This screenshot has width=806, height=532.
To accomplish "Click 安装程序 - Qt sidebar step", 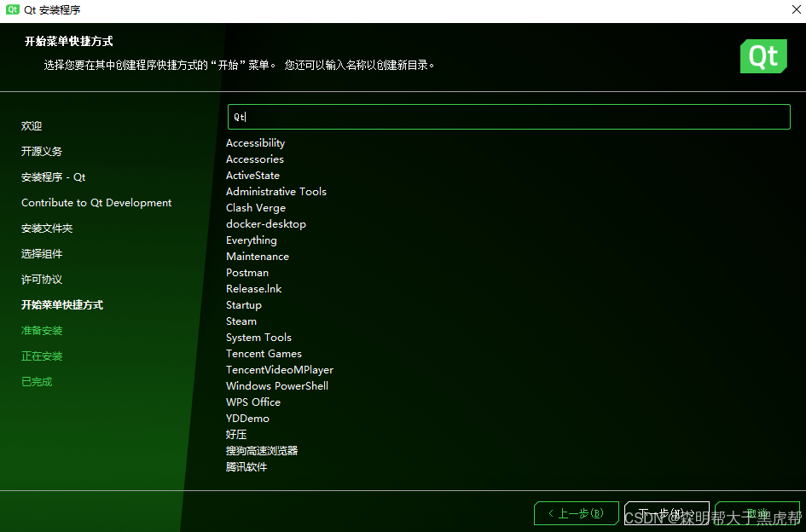I will pyautogui.click(x=54, y=177).
